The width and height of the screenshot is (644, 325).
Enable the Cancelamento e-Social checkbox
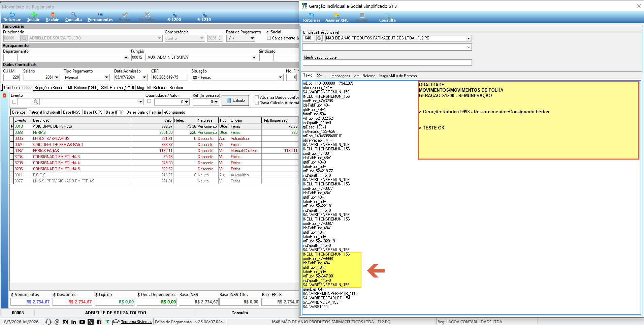pyautogui.click(x=269, y=38)
